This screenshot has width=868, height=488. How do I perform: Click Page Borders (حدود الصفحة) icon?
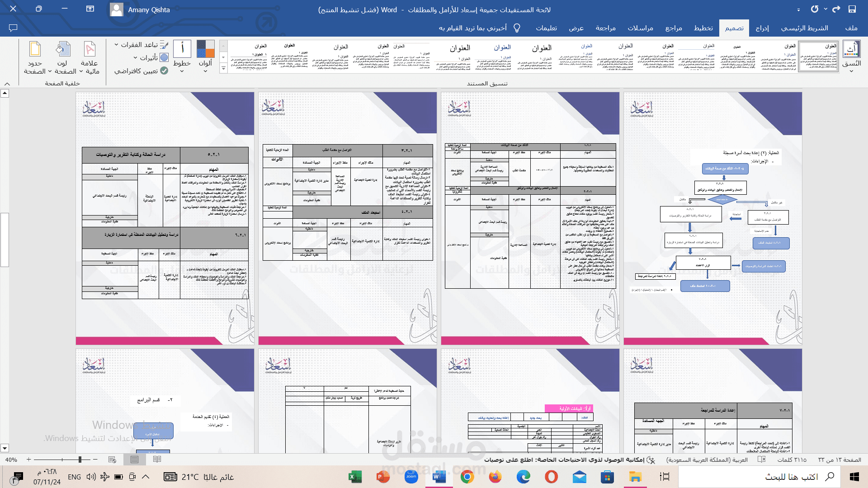coord(35,49)
